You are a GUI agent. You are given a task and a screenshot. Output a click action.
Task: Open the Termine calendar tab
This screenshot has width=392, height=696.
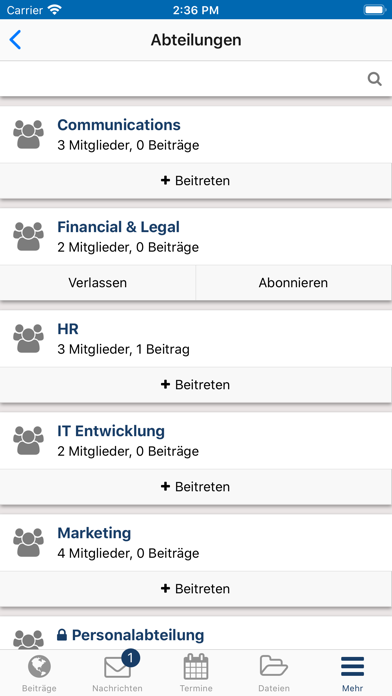coord(196,674)
